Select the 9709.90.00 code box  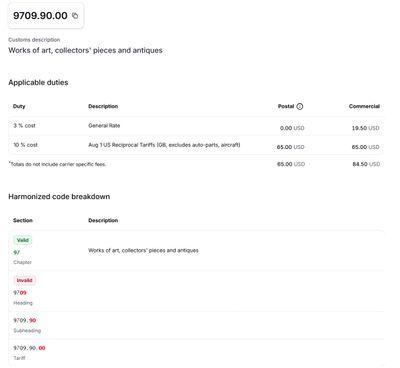click(x=46, y=15)
